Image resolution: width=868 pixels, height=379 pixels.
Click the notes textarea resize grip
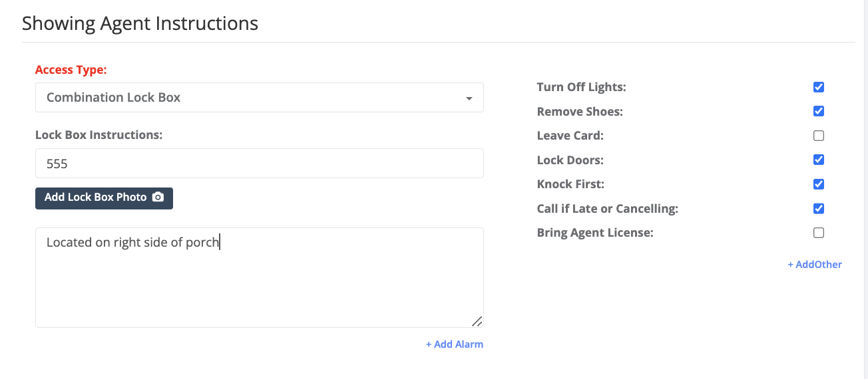(477, 321)
